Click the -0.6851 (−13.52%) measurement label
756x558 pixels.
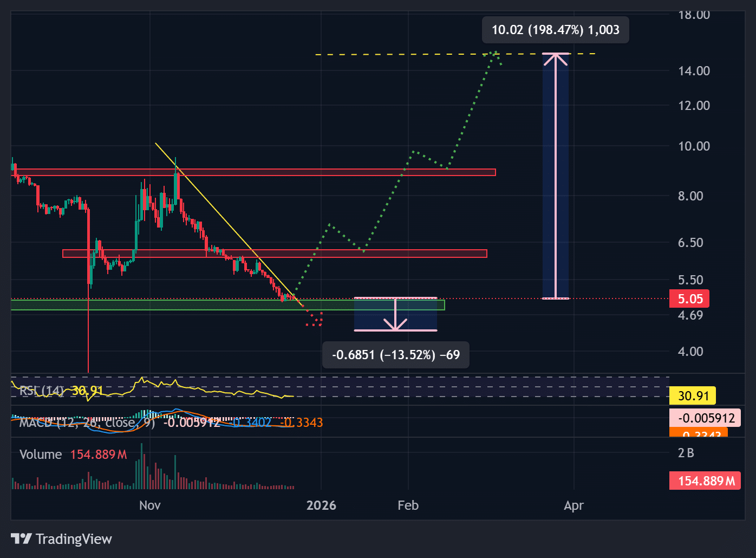[395, 355]
